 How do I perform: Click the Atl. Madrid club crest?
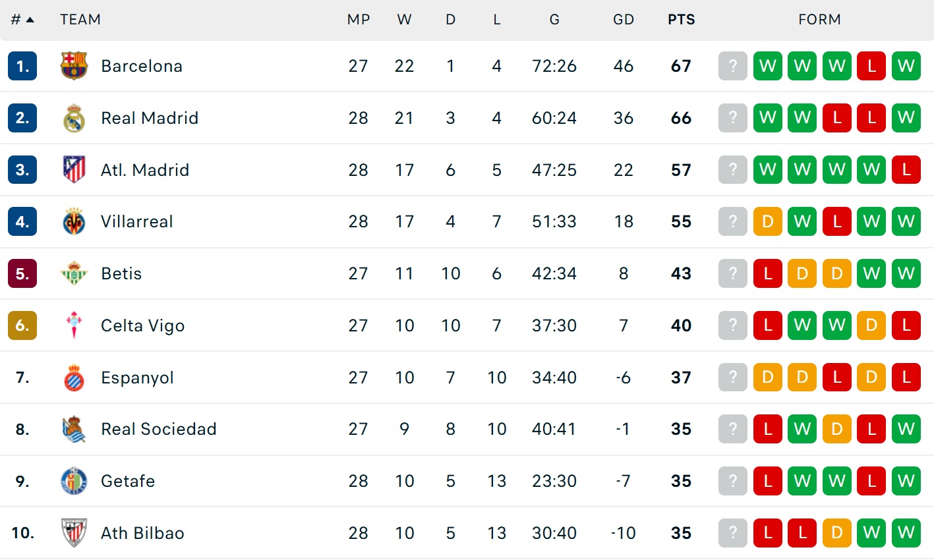click(x=74, y=170)
